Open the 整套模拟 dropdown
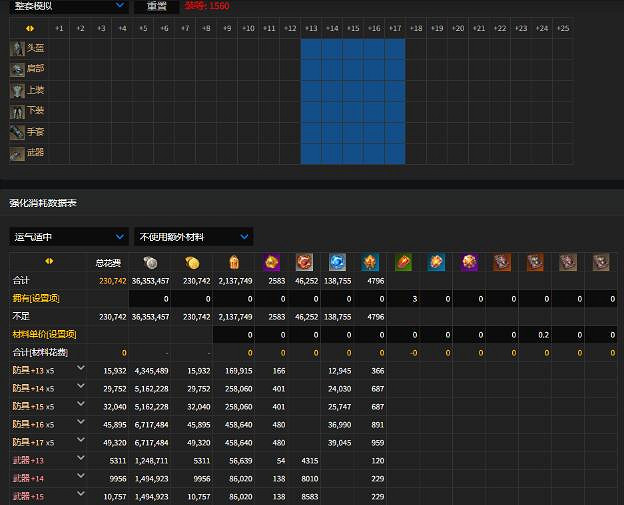Image resolution: width=624 pixels, height=505 pixels. tap(69, 5)
